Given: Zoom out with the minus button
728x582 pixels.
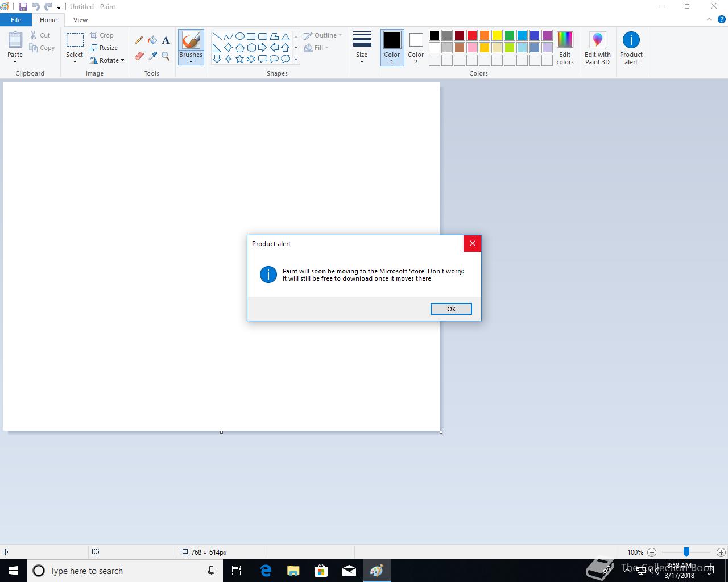Looking at the screenshot, I should click(652, 552).
